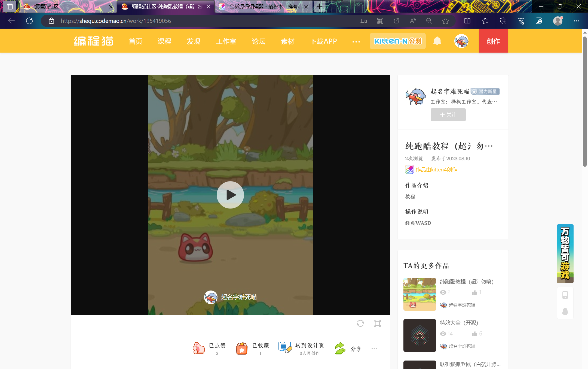Open the author name 起名字难死喵 profile

pyautogui.click(x=450, y=92)
